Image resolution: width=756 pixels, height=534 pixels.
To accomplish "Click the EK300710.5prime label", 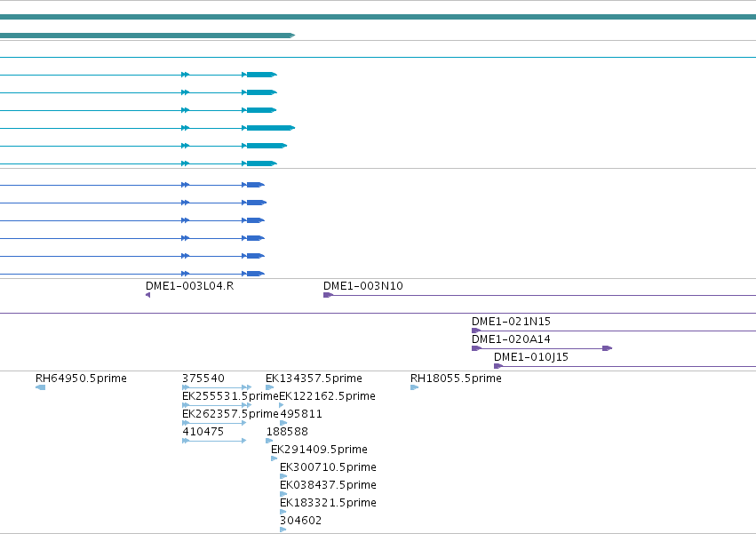I will coord(328,467).
